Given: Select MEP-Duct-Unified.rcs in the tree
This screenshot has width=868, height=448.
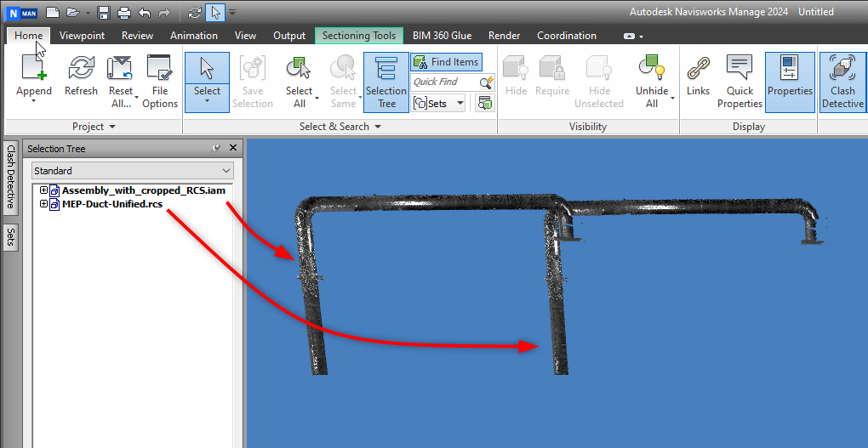Looking at the screenshot, I should coord(111,204).
